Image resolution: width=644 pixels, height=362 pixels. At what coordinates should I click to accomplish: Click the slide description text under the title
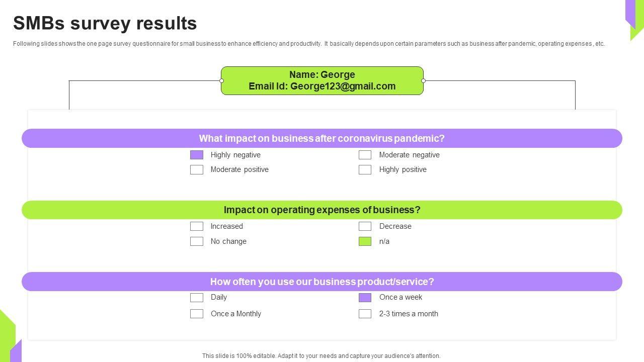pos(308,44)
